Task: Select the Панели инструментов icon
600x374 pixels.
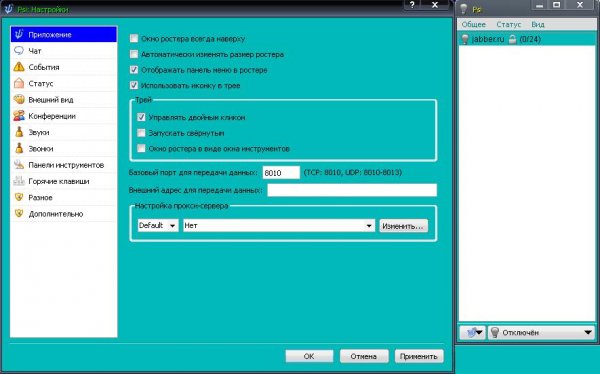Action: coord(19,165)
